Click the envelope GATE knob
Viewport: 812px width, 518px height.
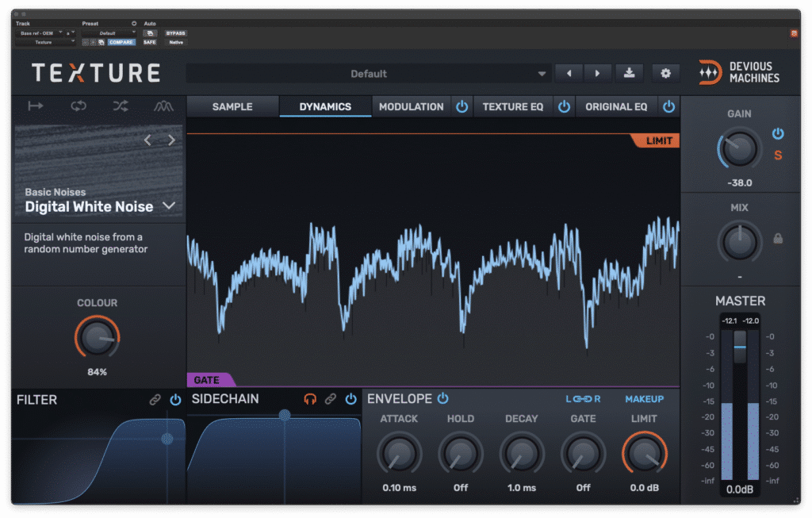point(583,455)
